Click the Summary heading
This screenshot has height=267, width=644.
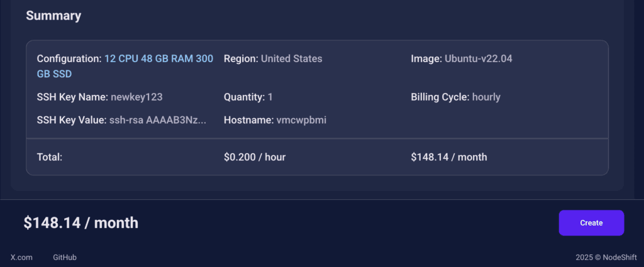(x=53, y=16)
